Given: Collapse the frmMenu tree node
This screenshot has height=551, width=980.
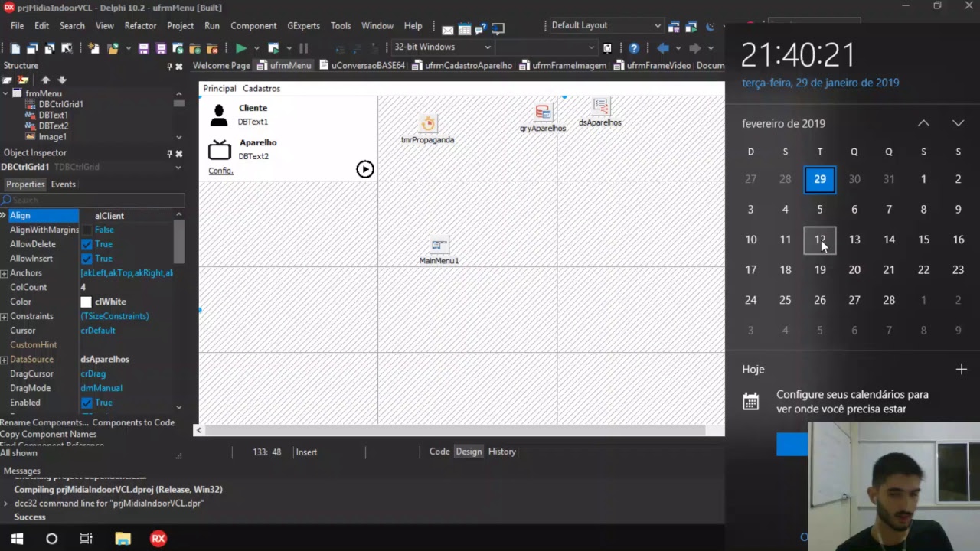Looking at the screenshot, I should pos(5,93).
